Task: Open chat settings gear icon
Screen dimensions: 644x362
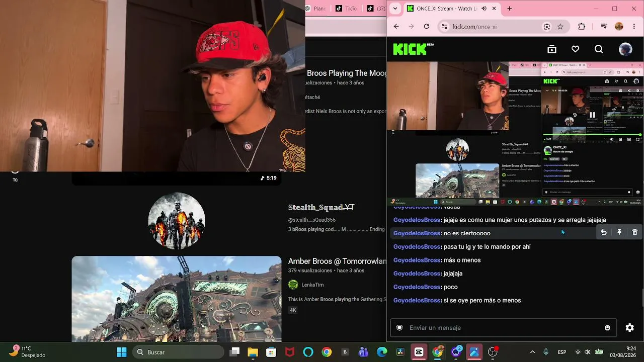Action: 629,327
